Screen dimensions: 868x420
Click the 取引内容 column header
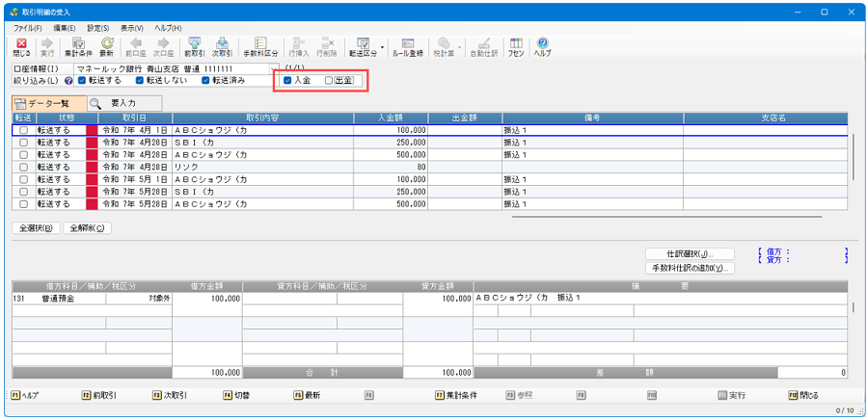coord(262,118)
